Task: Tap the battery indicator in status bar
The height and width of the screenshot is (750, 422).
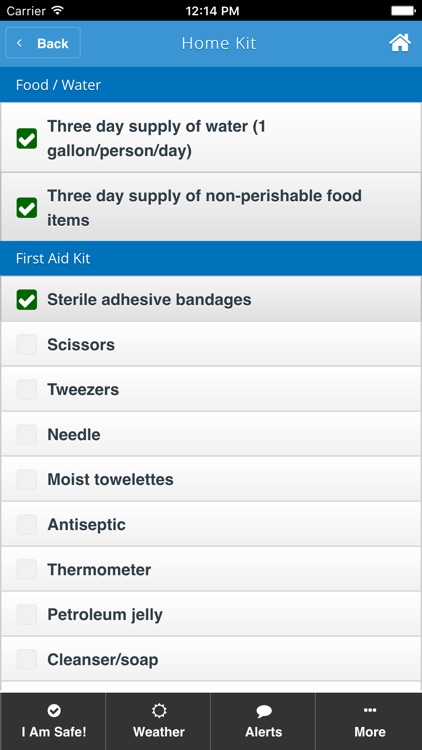Action: 403,10
